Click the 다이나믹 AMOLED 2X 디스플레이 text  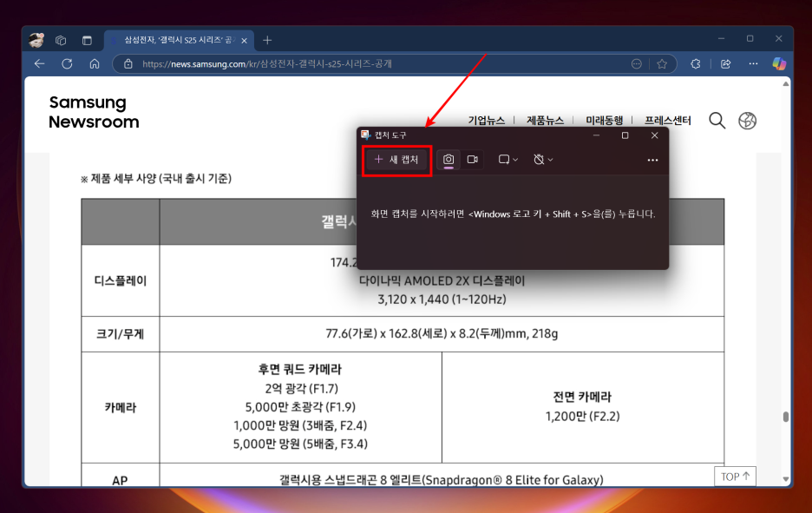click(x=442, y=281)
